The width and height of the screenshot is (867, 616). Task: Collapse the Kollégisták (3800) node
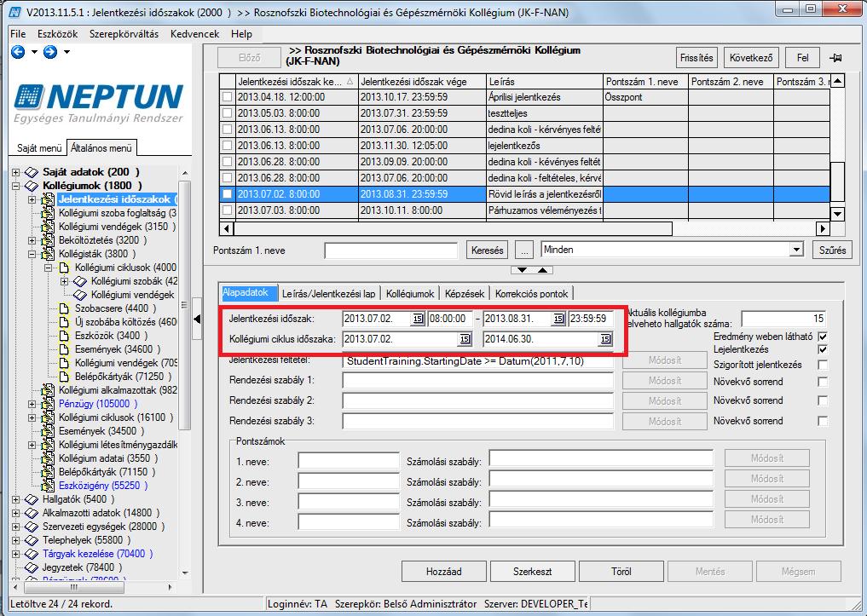(x=32, y=254)
